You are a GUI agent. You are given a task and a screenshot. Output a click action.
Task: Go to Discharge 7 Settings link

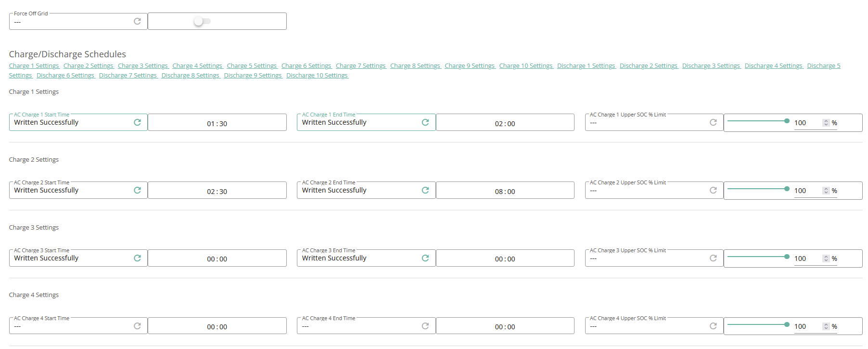128,76
